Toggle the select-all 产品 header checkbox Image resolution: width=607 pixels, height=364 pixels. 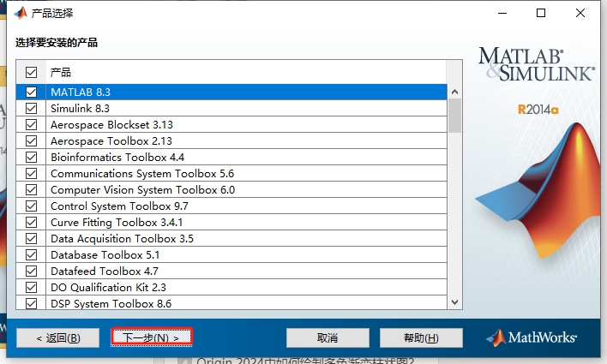click(x=32, y=72)
